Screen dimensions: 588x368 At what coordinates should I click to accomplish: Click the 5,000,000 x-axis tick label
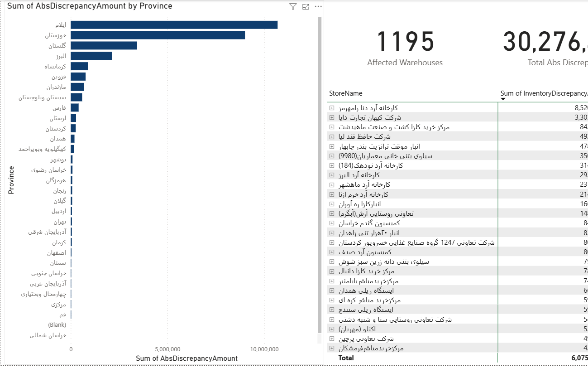168,349
